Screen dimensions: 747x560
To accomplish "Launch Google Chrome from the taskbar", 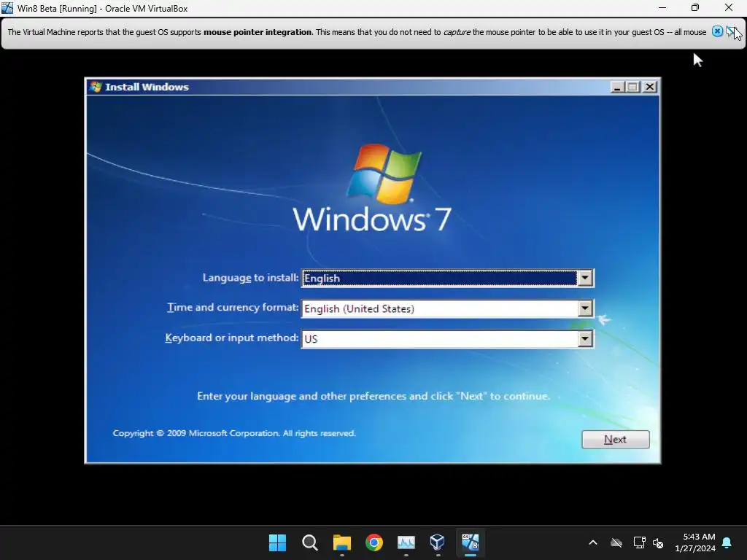I will pyautogui.click(x=374, y=542).
